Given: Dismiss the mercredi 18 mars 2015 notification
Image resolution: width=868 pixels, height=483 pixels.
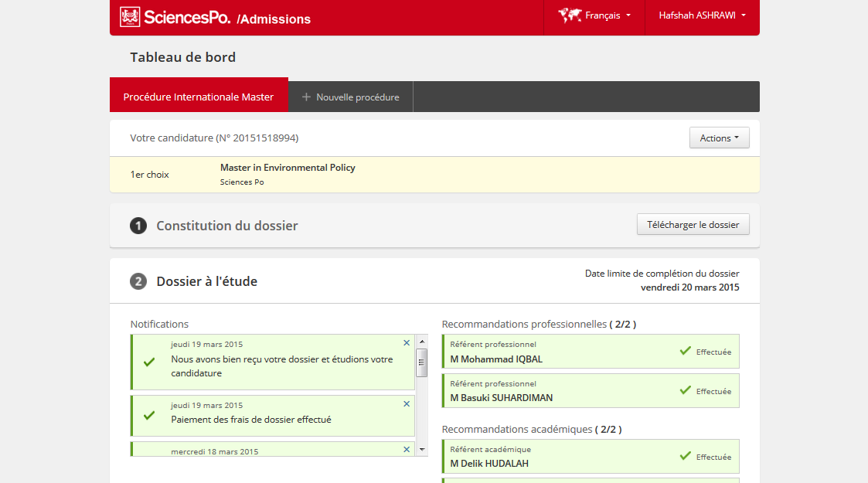Looking at the screenshot, I should [407, 449].
